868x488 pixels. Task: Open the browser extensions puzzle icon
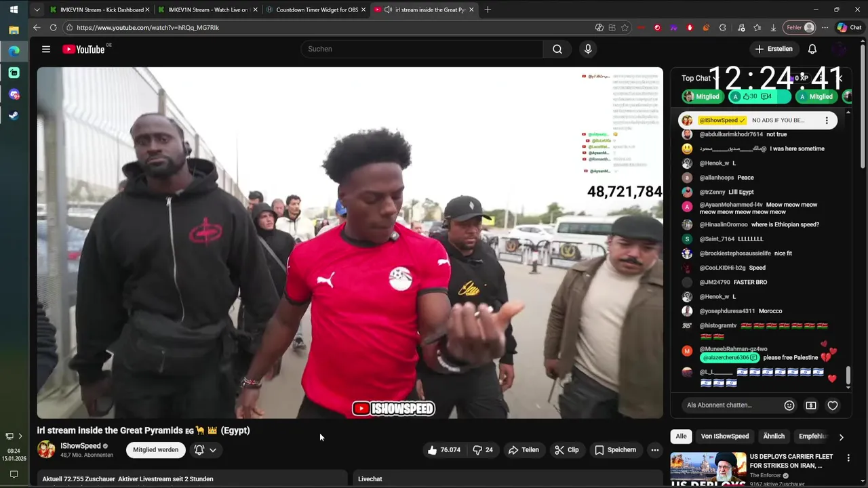pos(723,28)
